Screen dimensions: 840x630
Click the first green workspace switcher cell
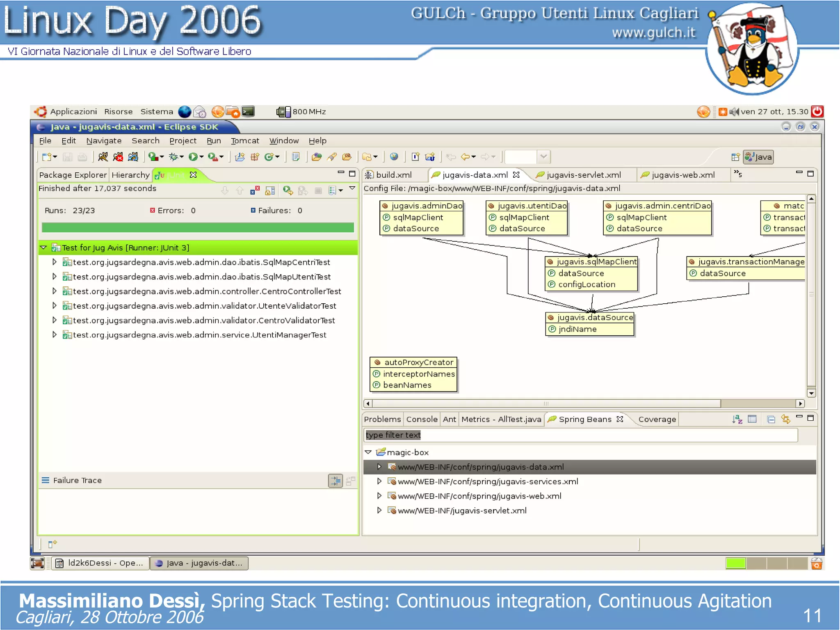coord(735,563)
